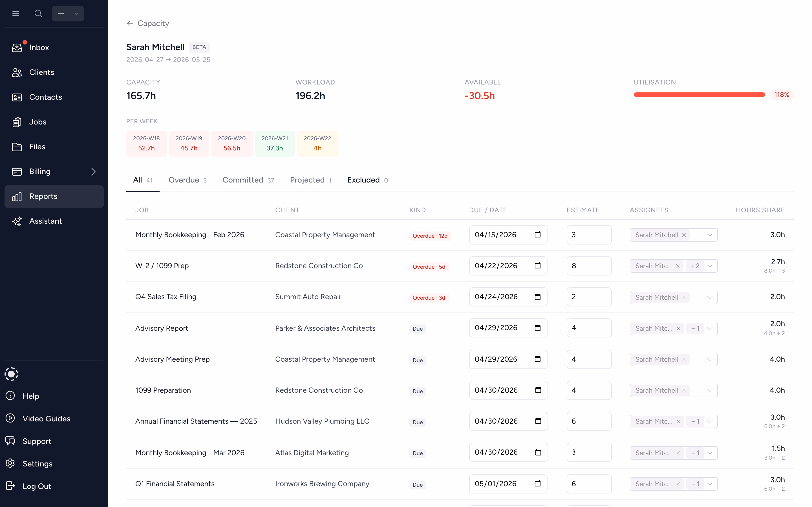Remove Sarah Mitchell from Monthly Bookkeeping Feb 2026

[x=684, y=235]
